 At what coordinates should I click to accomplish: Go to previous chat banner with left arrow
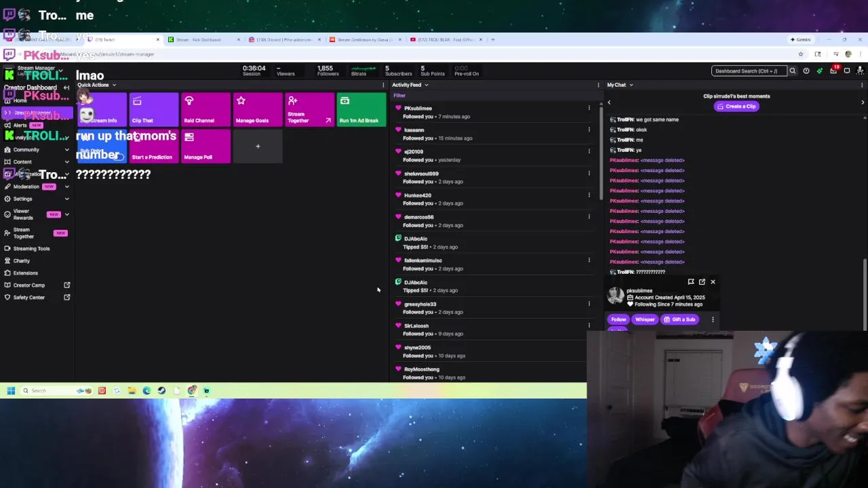pos(609,102)
